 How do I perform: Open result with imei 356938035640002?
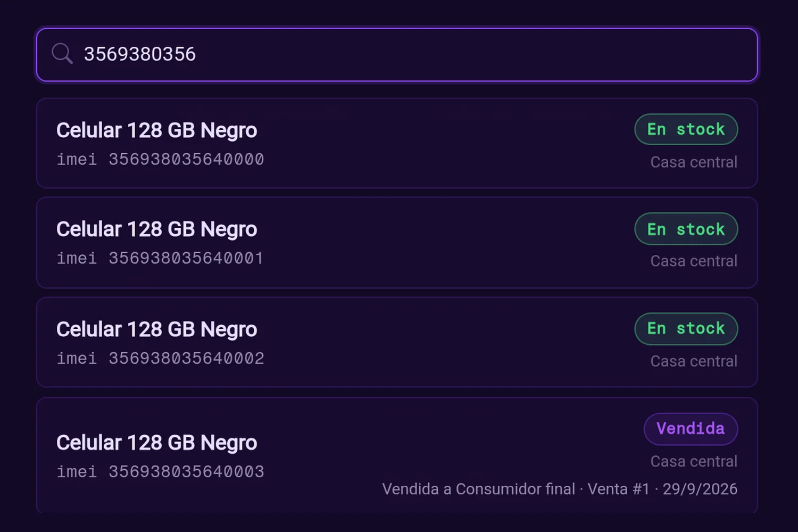pos(397,342)
